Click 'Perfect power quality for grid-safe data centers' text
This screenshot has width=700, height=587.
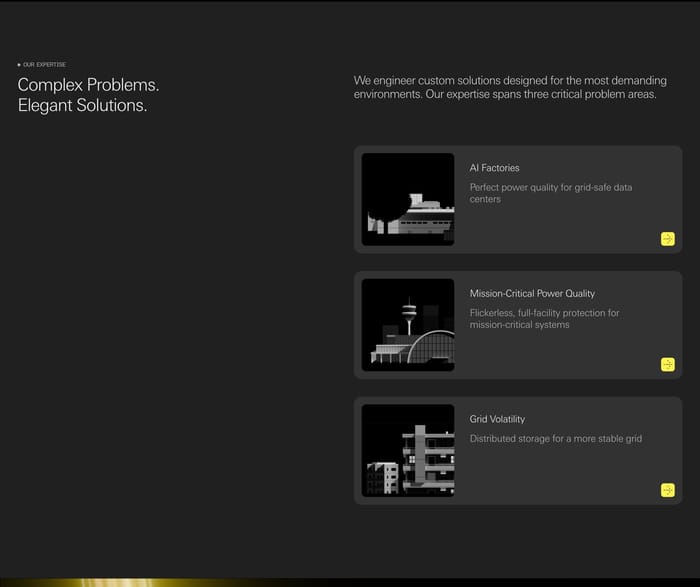(550, 193)
